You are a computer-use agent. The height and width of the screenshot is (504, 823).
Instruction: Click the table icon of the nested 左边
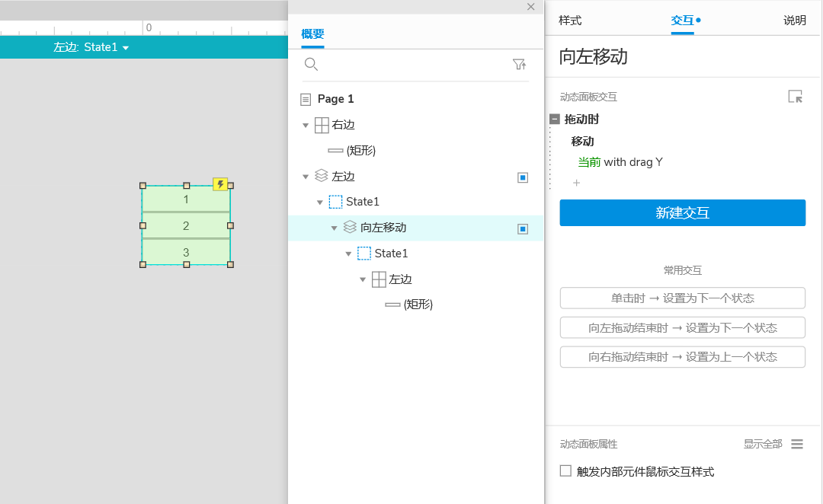pos(379,279)
